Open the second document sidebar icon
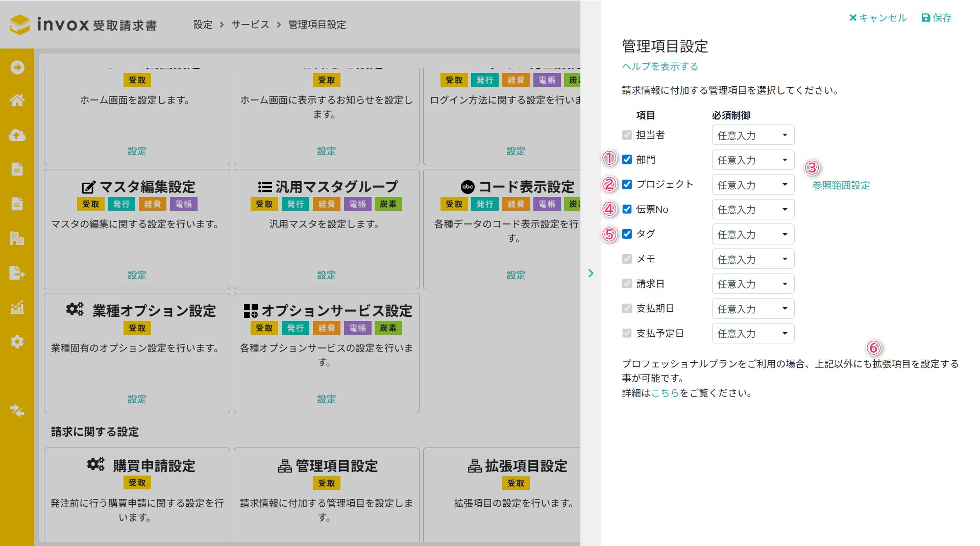Image resolution: width=980 pixels, height=546 pixels. [x=17, y=204]
